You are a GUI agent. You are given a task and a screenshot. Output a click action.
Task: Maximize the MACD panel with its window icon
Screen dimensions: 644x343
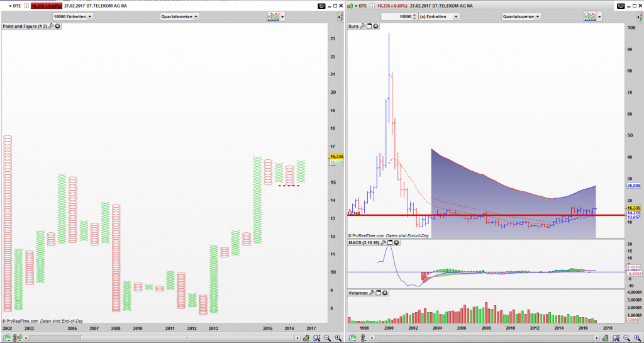(390, 243)
